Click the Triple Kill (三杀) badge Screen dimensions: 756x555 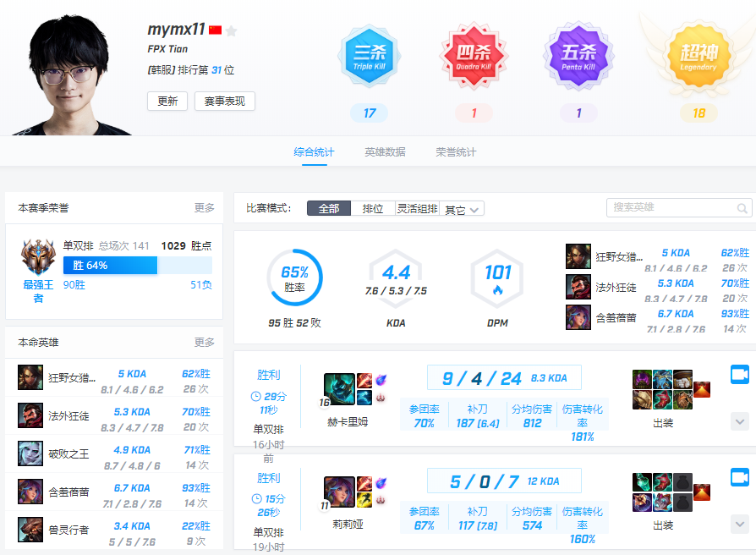(x=369, y=55)
